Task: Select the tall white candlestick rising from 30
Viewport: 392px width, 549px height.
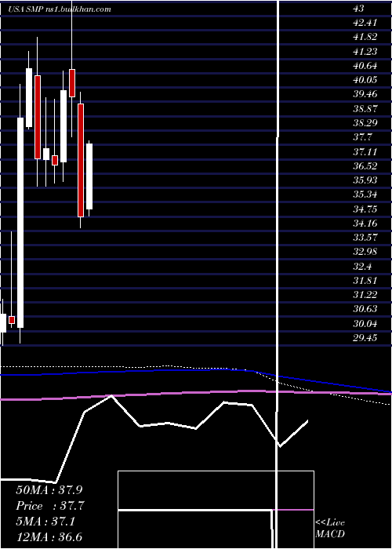Action: point(20,223)
